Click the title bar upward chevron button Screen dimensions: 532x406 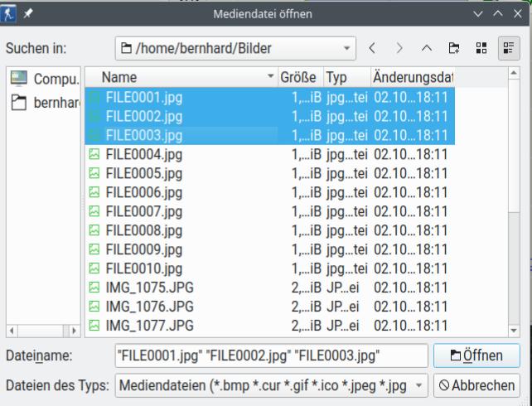498,14
